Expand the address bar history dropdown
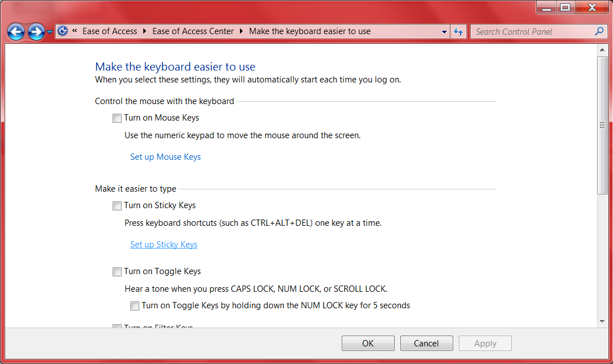Image resolution: width=613 pixels, height=364 pixels. (444, 32)
